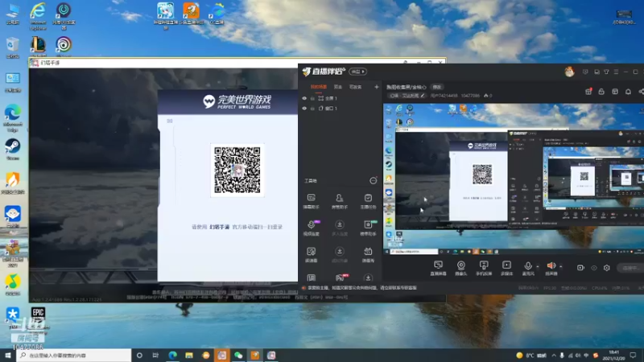This screenshot has width=644, height=362.
Task: Open the message icon beside the avatar
Action: [585, 72]
